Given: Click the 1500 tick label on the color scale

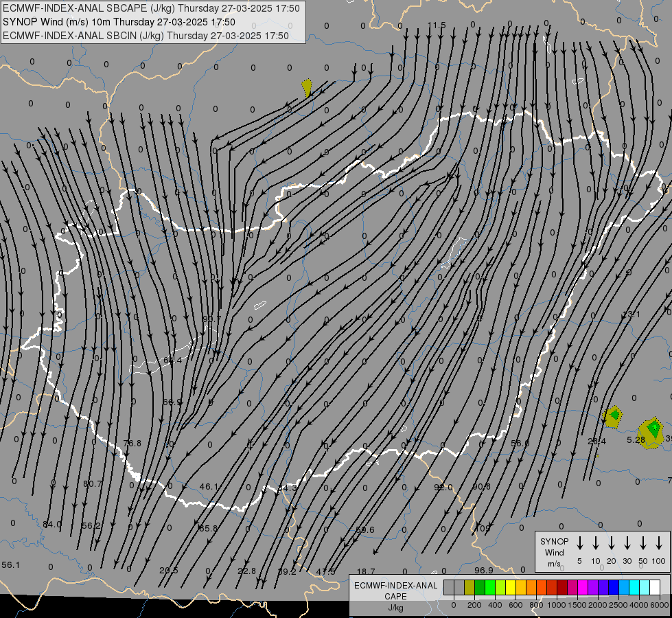Looking at the screenshot, I should (577, 605).
